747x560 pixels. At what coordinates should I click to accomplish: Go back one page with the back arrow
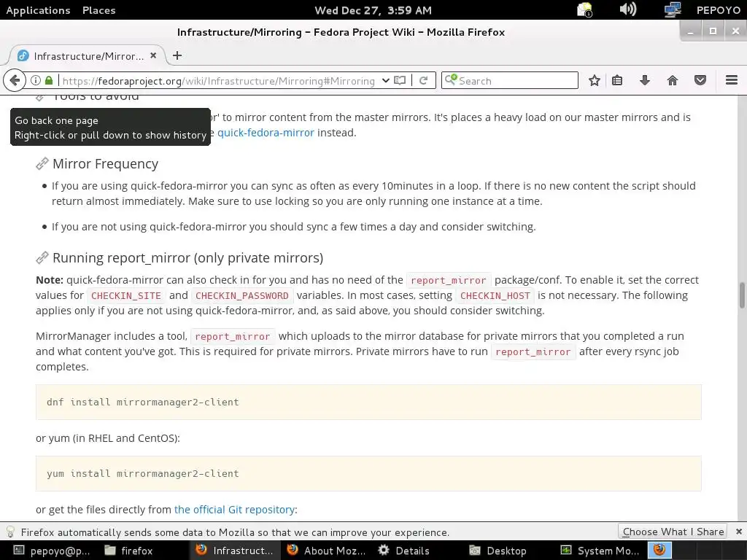(15, 80)
